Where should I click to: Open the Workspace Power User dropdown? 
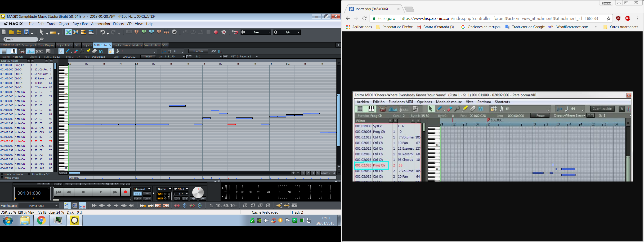click(39, 206)
